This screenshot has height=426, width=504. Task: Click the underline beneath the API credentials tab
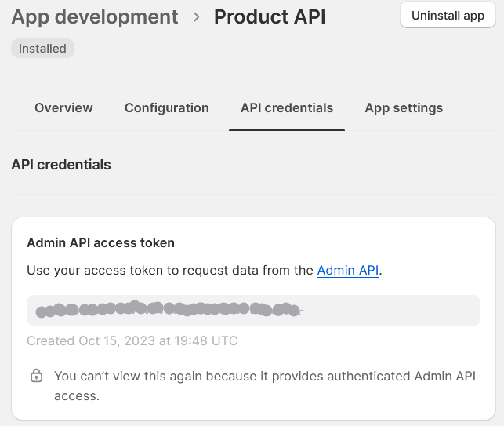click(286, 129)
